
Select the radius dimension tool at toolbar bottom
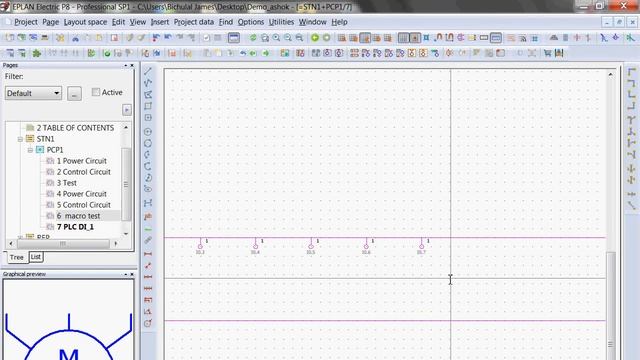(148, 323)
